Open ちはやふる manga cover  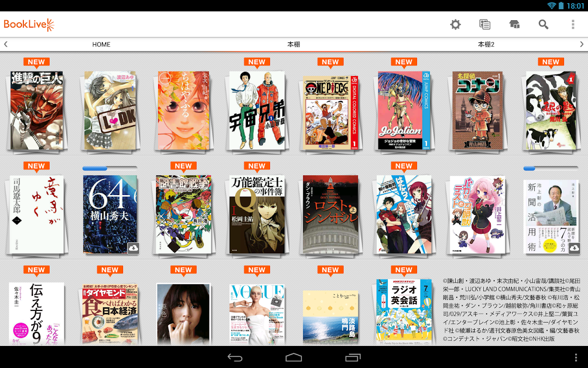[x=184, y=110]
